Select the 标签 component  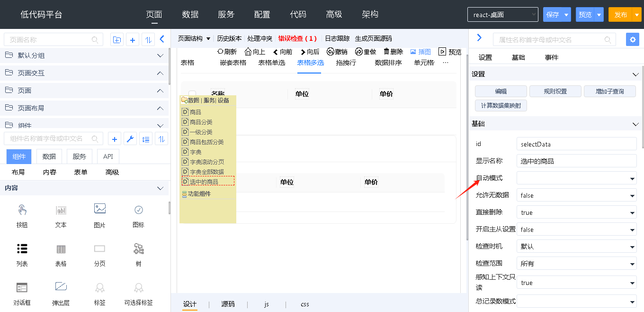tap(99, 294)
